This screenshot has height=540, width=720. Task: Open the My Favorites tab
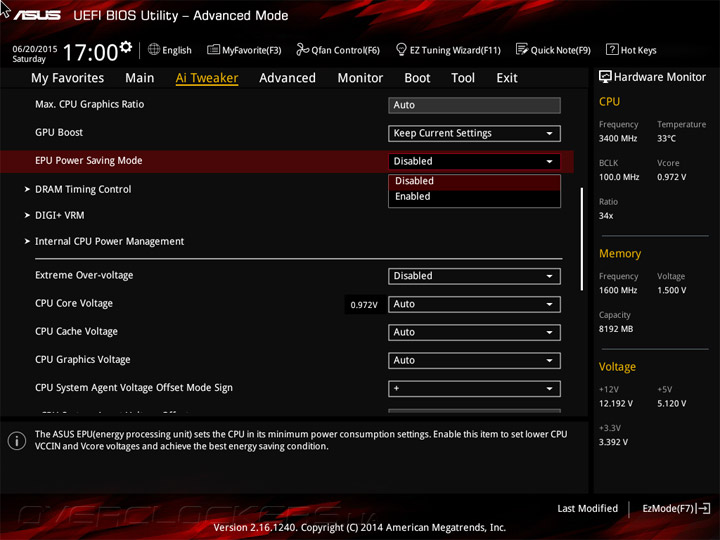[x=68, y=78]
